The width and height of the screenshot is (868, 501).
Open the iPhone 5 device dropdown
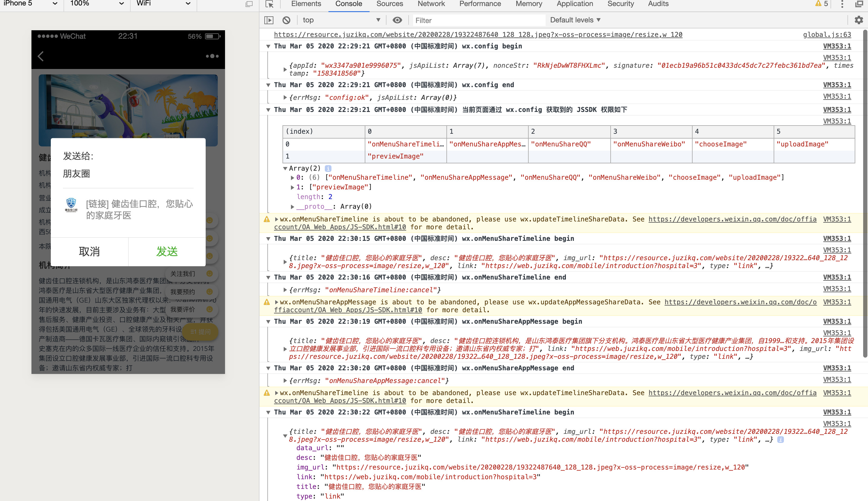(30, 4)
